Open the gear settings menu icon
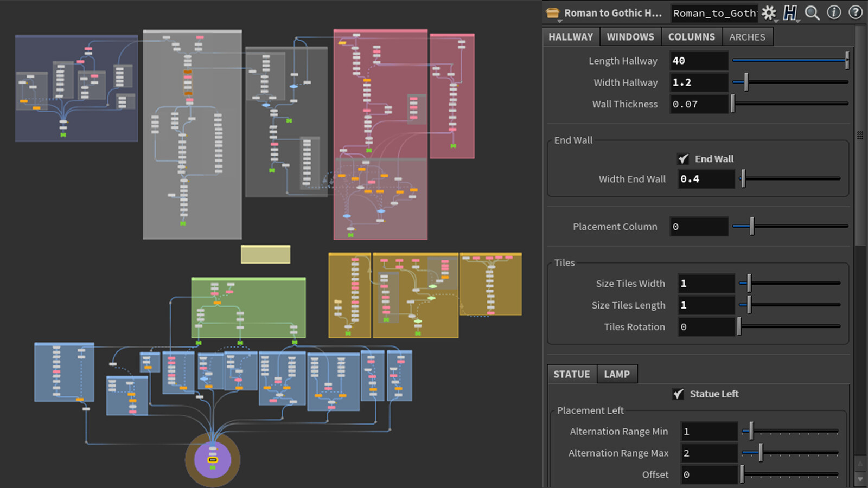The image size is (868, 488). pos(769,13)
